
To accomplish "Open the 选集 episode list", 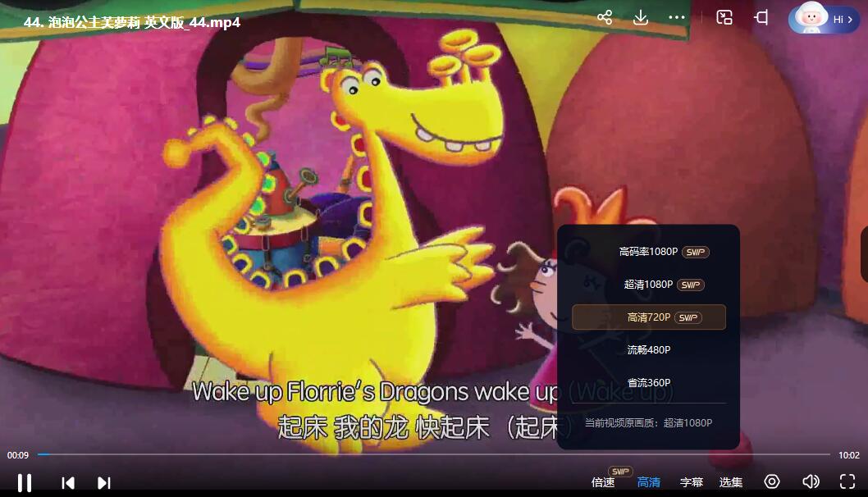I will tap(731, 482).
